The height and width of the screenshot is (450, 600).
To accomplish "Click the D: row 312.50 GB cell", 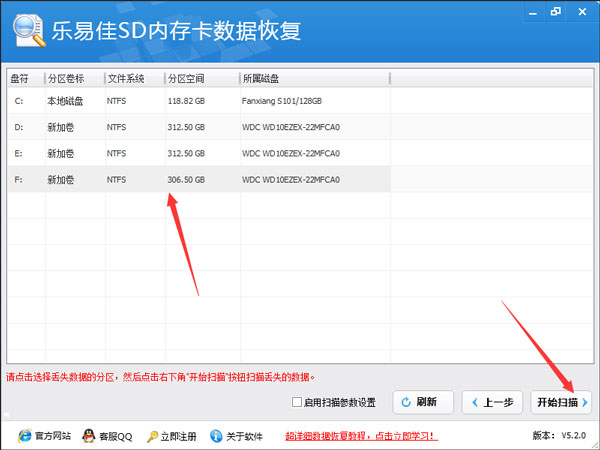I will 186,127.
